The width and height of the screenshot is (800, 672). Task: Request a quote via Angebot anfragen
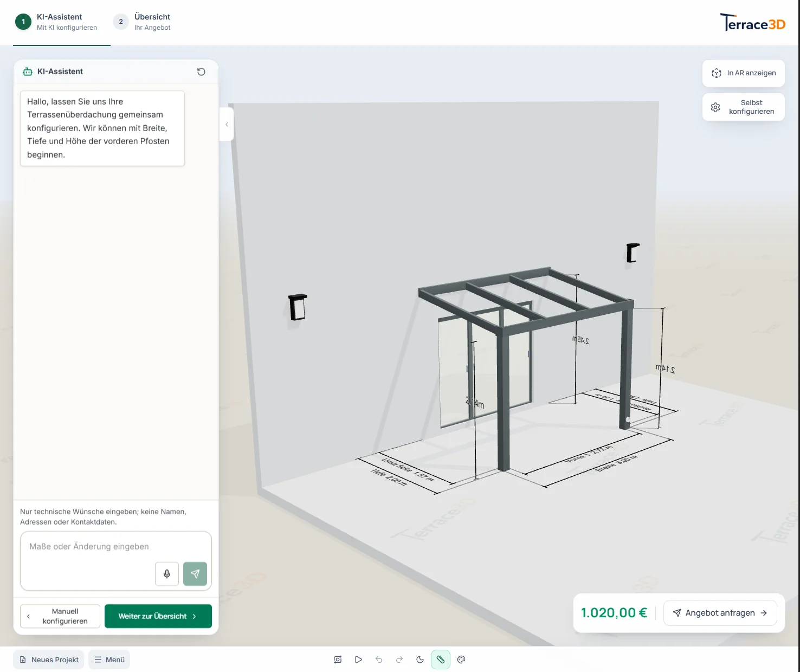[x=720, y=613]
